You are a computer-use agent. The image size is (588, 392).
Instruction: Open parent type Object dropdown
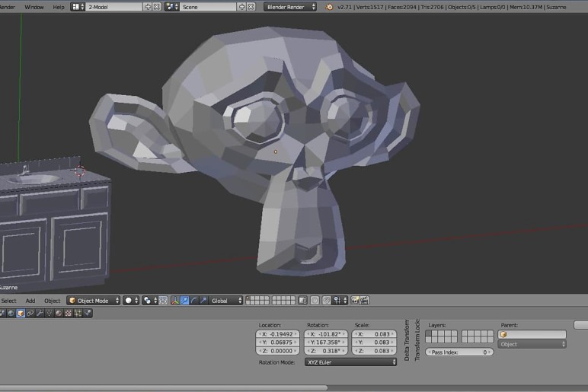point(532,344)
